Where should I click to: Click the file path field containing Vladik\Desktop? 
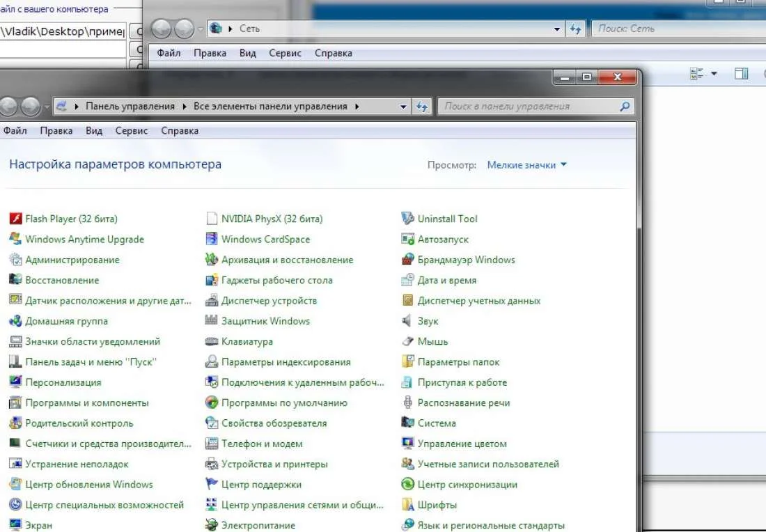[63, 31]
